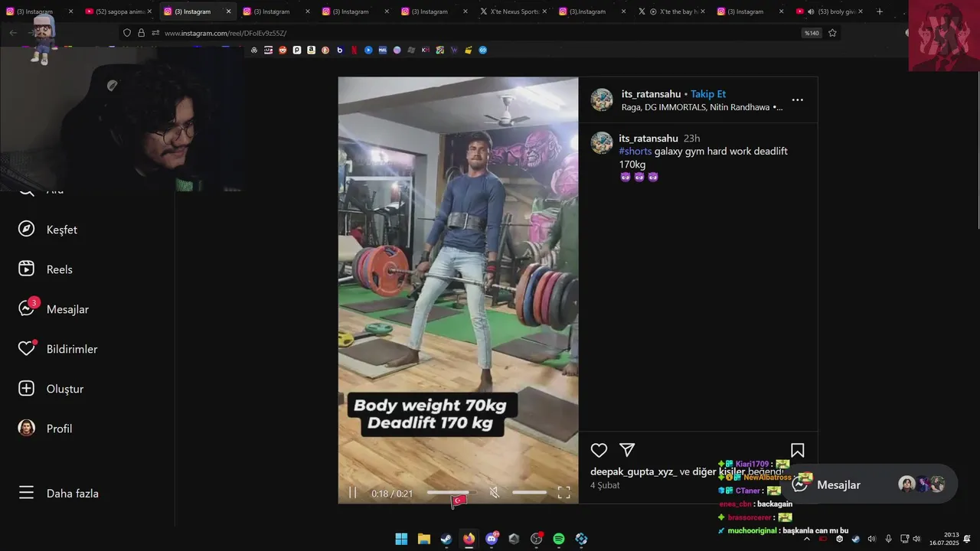Screen dimensions: 980x551
Task: Open the floating Mesajlar chat panel
Action: [x=871, y=484]
